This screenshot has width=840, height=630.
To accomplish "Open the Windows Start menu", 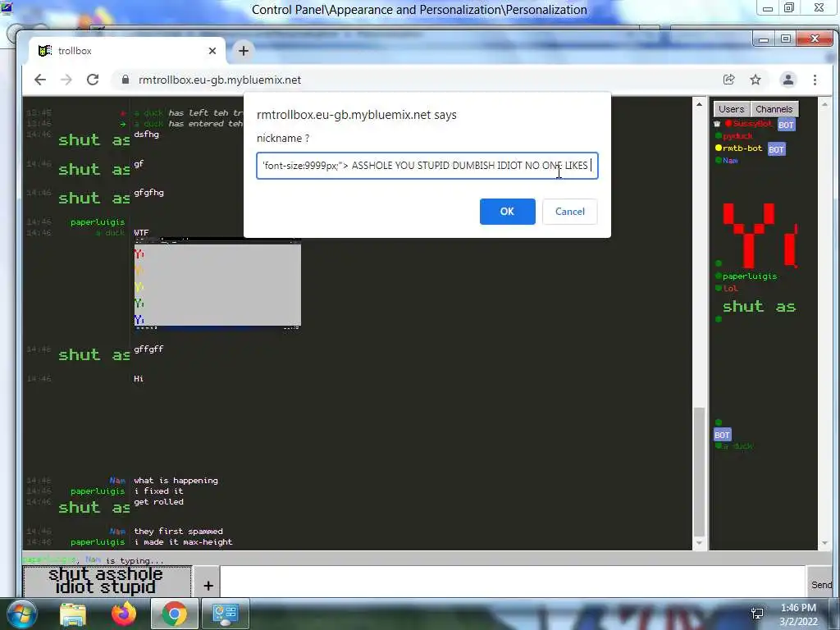I will click(x=21, y=614).
